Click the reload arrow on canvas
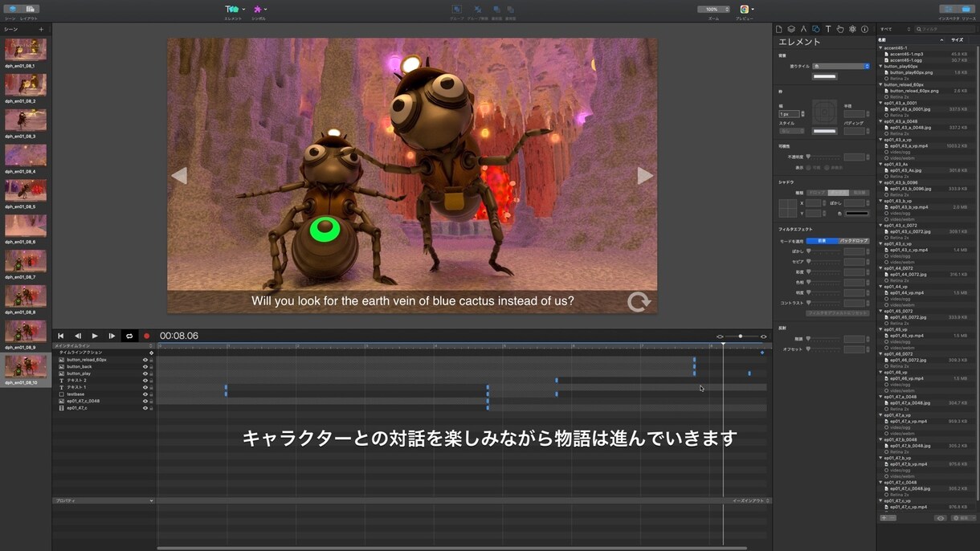980x551 pixels. (x=639, y=302)
